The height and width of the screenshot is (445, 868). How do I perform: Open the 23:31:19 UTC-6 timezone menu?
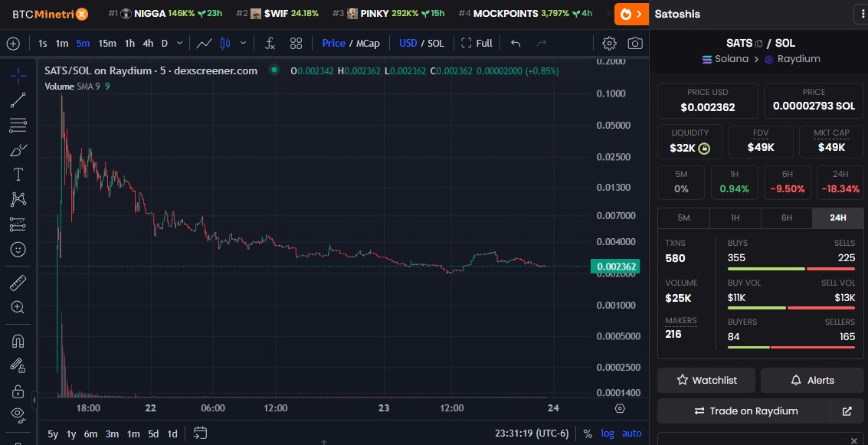click(532, 434)
